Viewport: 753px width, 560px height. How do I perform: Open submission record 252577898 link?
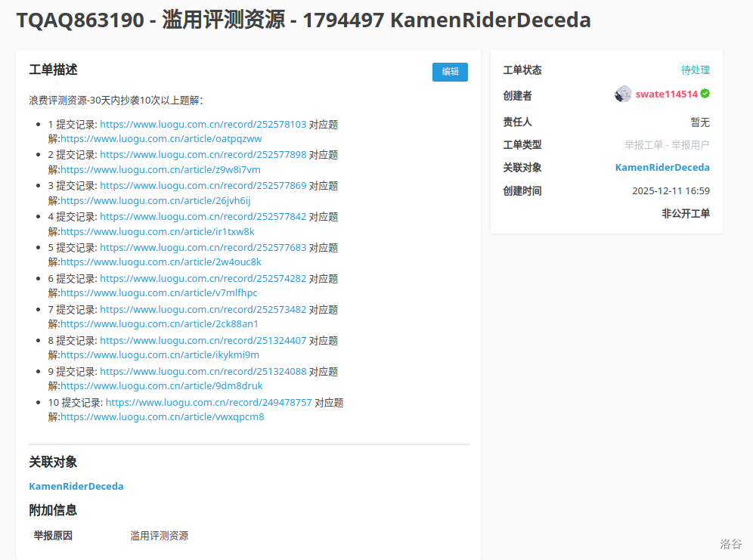(x=203, y=155)
